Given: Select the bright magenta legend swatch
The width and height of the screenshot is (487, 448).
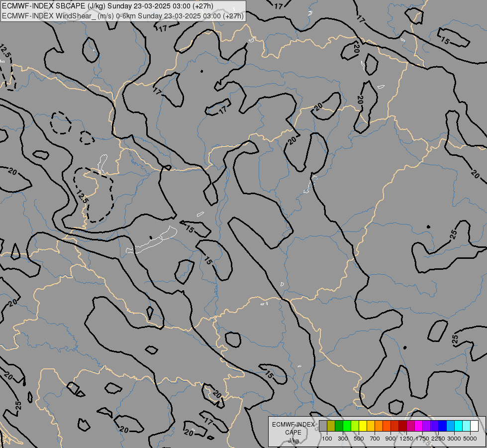Looking at the screenshot, I should point(419,426).
